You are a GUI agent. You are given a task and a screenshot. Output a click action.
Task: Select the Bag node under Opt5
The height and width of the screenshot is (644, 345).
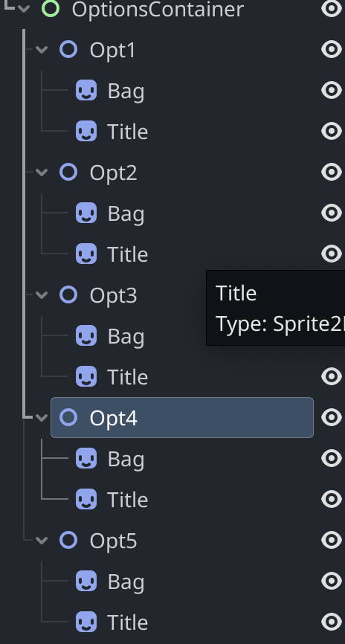click(126, 582)
